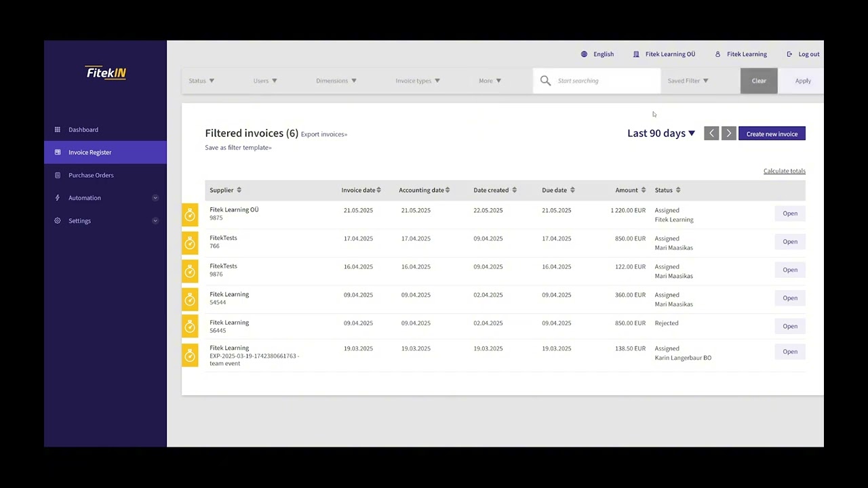Go to next period with right arrow
The image size is (868, 488).
729,134
